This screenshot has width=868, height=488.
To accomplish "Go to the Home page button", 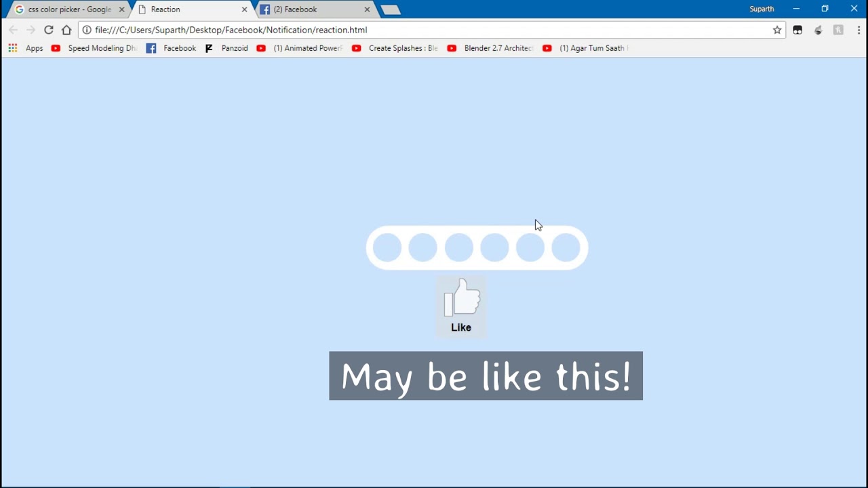I will coord(66,30).
